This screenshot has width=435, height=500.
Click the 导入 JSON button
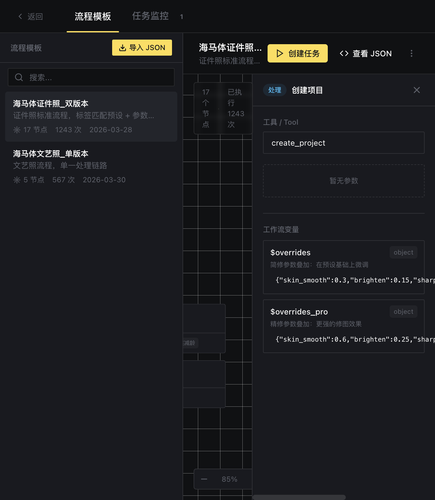(x=142, y=48)
